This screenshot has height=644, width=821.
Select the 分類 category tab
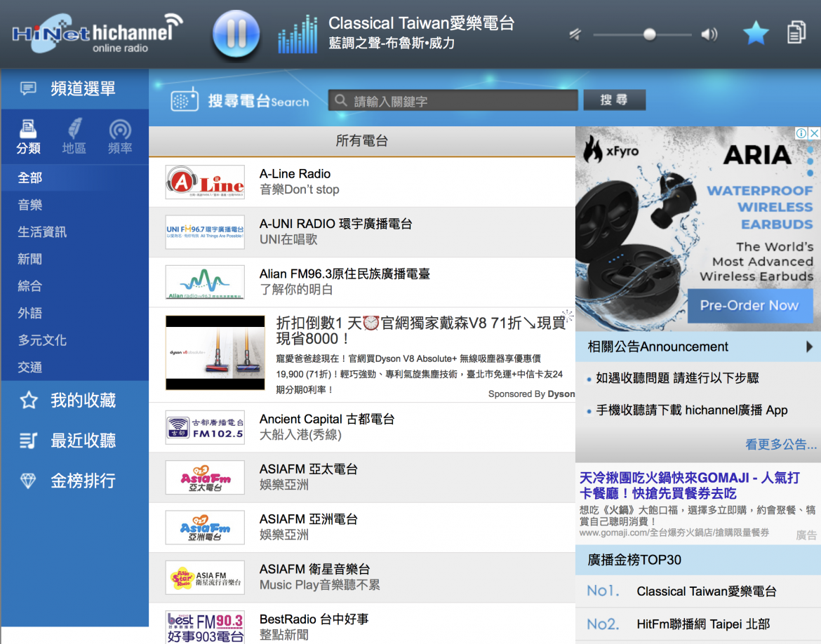(x=29, y=137)
